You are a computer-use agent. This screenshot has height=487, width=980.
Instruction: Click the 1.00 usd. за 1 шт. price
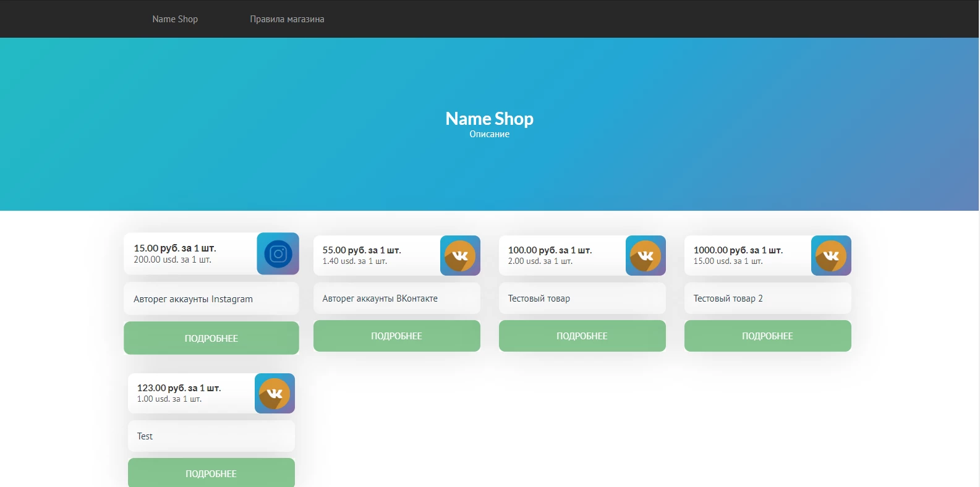click(169, 399)
